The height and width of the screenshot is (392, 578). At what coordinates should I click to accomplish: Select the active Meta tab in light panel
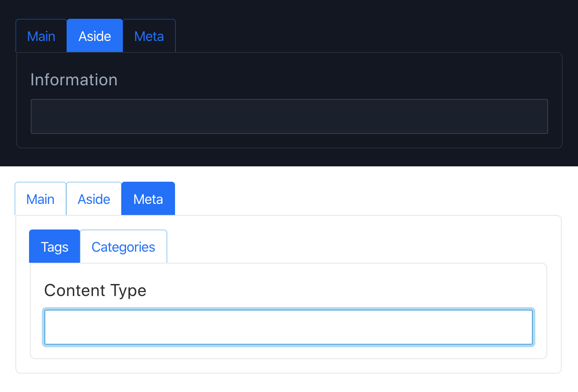click(148, 199)
